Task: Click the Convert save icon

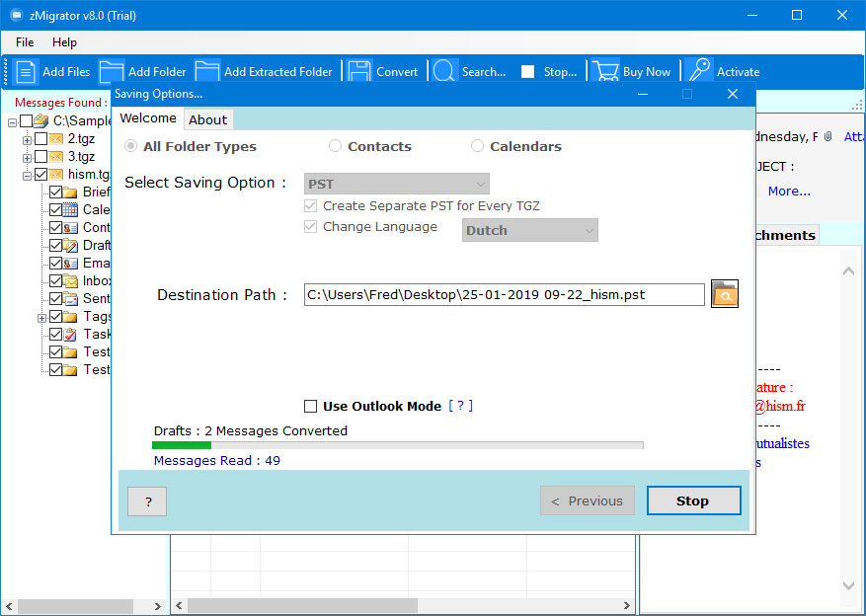Action: [360, 71]
